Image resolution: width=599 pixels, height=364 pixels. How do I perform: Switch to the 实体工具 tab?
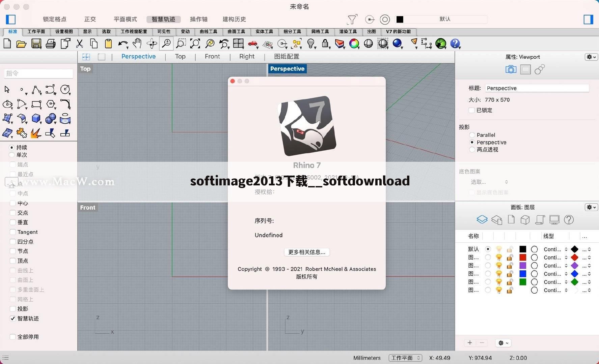[x=264, y=32]
